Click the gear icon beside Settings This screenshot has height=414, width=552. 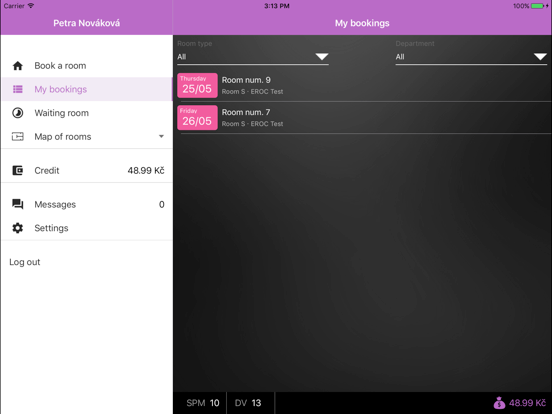tap(18, 228)
